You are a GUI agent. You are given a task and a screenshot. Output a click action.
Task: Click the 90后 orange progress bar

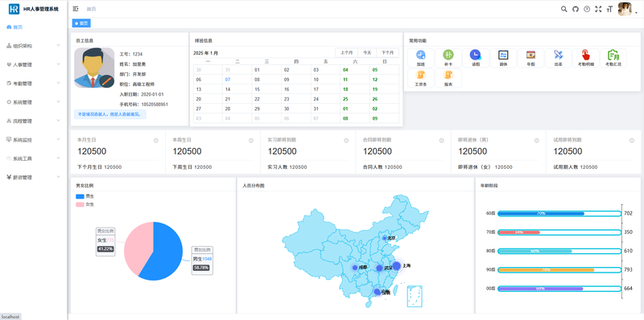pyautogui.click(x=547, y=270)
